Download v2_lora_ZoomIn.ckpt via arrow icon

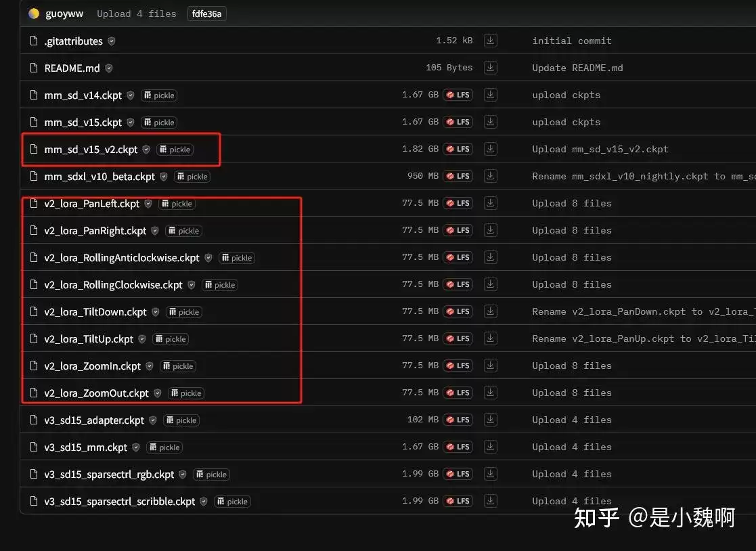coord(490,366)
